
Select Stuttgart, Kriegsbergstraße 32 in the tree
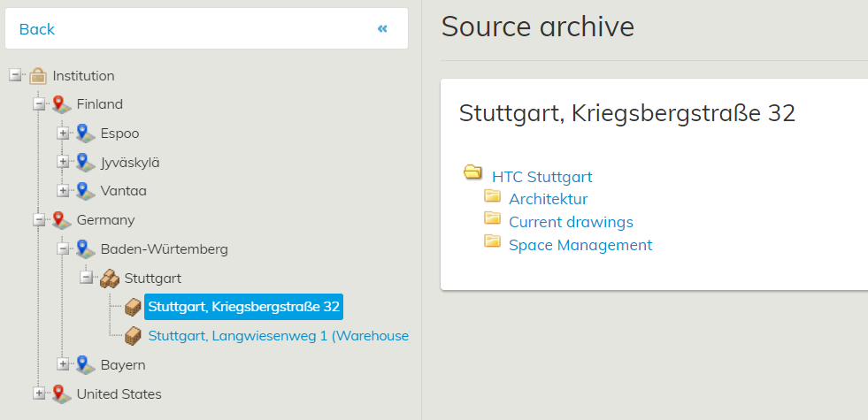[x=243, y=307]
